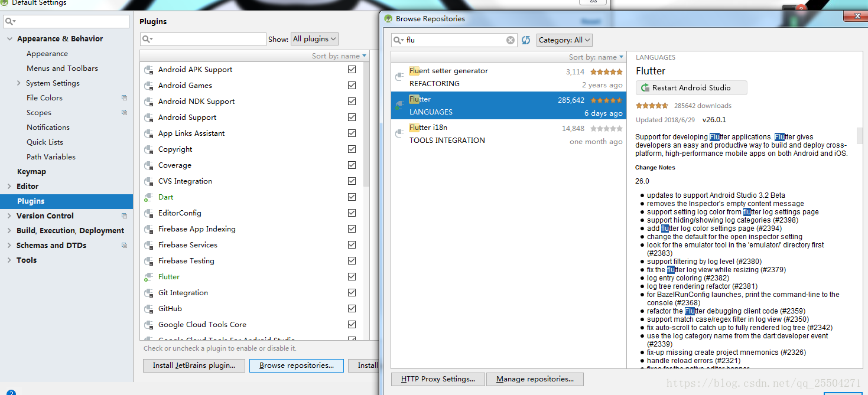The image size is (868, 395).
Task: Uncheck the Copyright plugin checkbox
Action: point(352,149)
